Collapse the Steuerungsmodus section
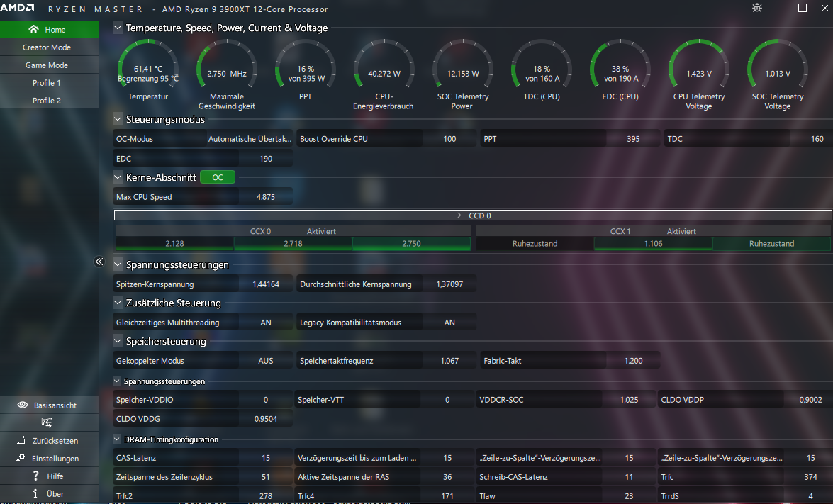833x504 pixels. click(118, 119)
